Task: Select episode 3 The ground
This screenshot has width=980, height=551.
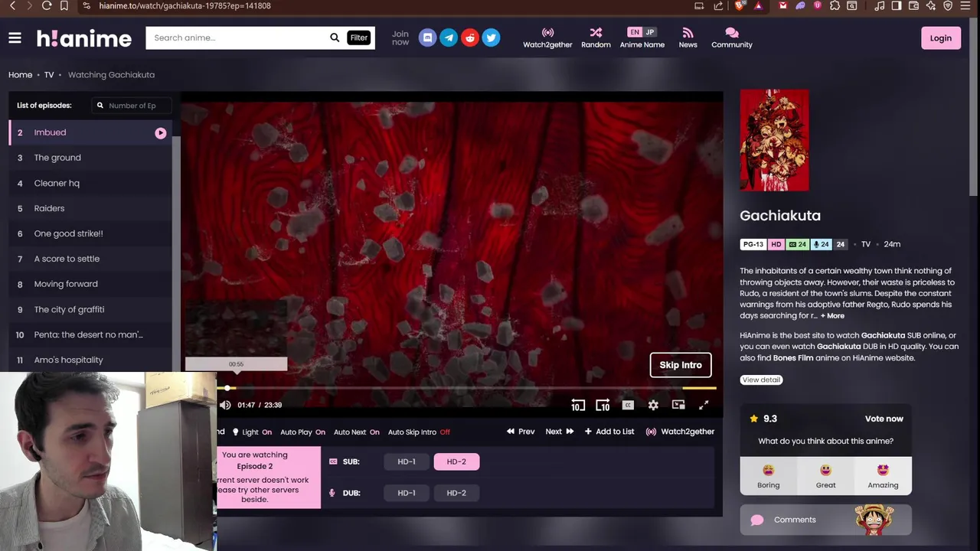Action: [90, 158]
